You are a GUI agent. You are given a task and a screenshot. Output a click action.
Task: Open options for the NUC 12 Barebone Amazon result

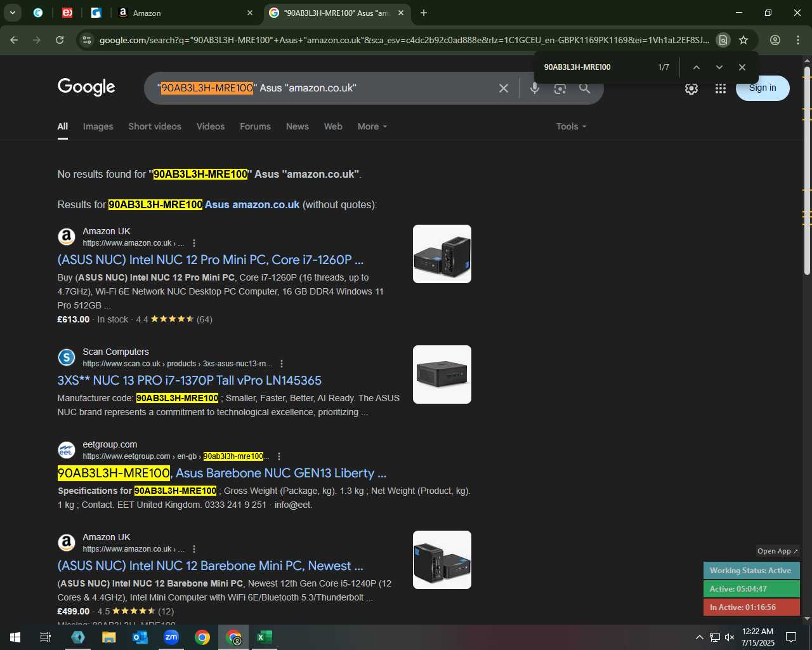[x=194, y=549]
